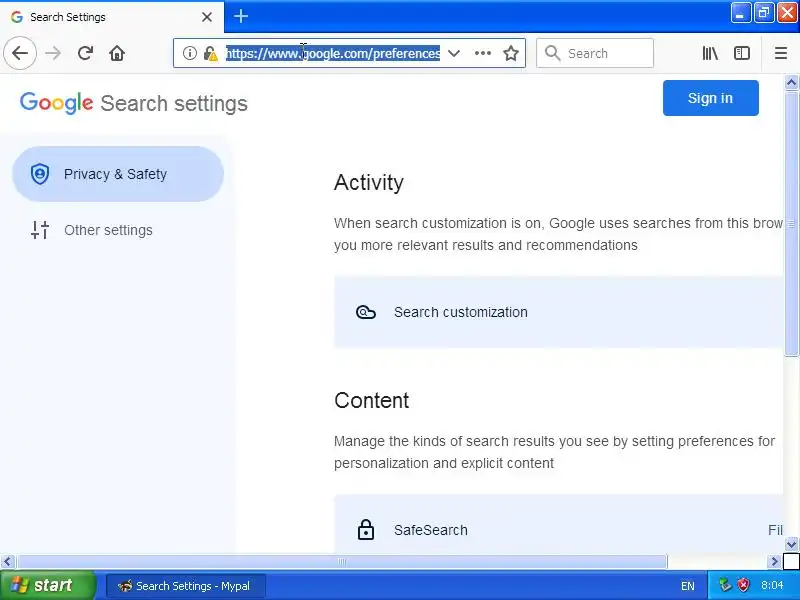Open page actions three-dots menu
The height and width of the screenshot is (600, 800).
pos(483,53)
